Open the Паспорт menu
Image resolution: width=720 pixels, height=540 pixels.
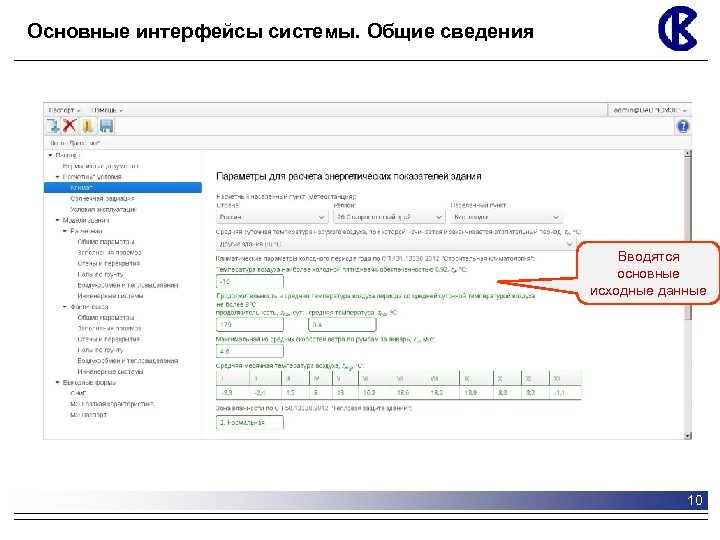tap(64, 110)
